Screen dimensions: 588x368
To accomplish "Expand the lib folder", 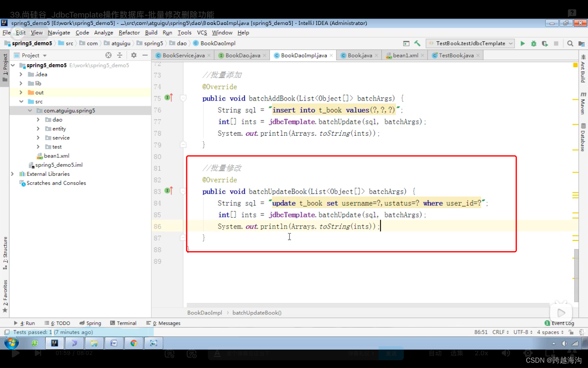I will [21, 83].
